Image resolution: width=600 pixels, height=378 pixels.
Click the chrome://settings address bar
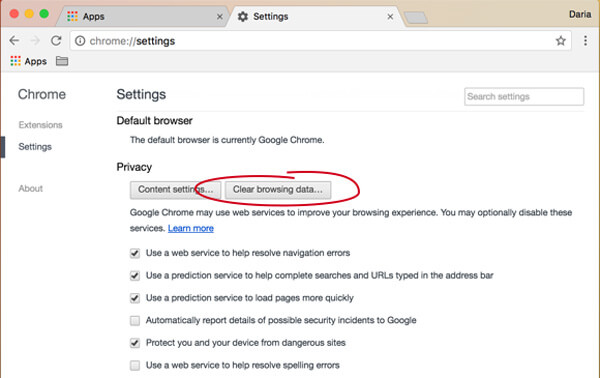tap(321, 41)
